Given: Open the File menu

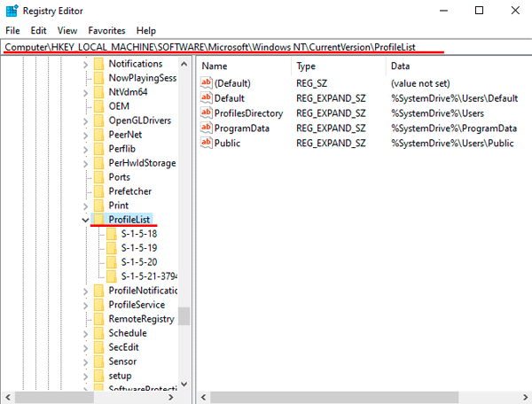Looking at the screenshot, I should pos(12,30).
